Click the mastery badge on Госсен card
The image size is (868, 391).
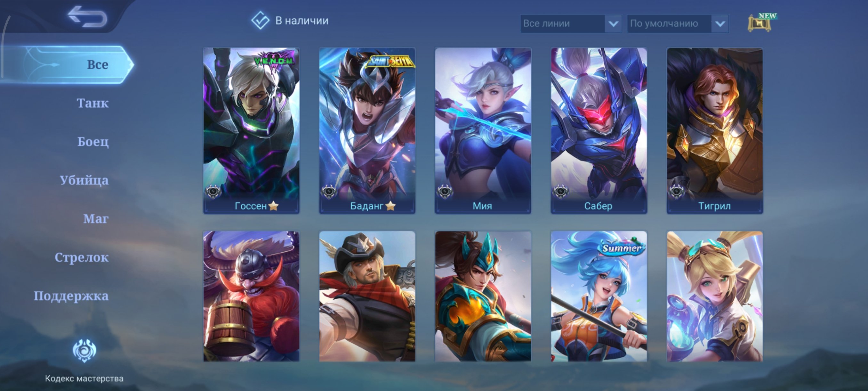pos(213,192)
